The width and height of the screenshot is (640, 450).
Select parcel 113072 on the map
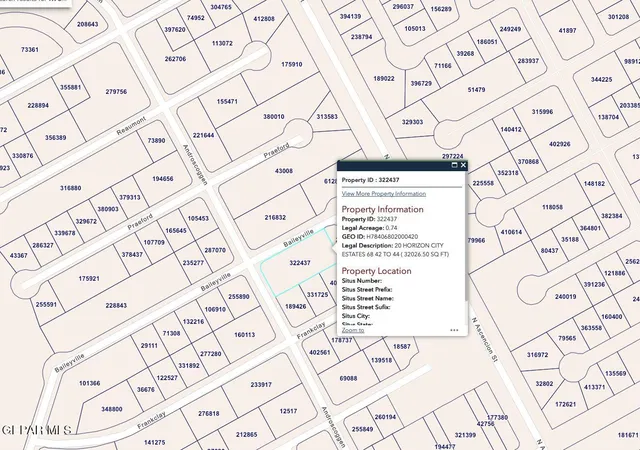tap(222, 43)
